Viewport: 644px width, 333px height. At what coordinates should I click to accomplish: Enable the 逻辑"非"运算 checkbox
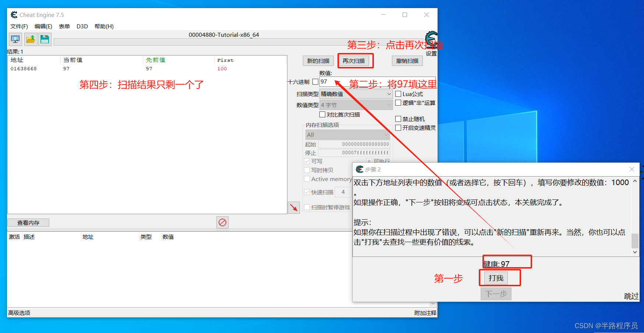coord(398,103)
